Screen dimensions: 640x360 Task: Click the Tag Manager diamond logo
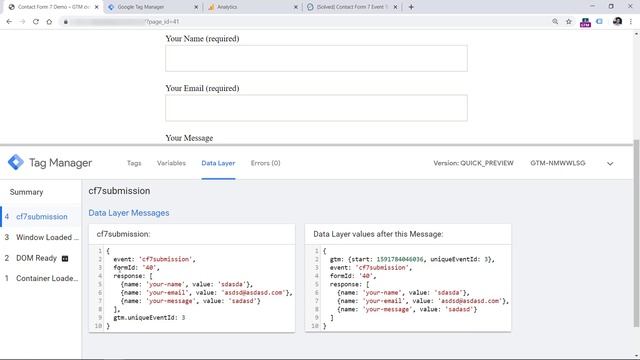pyautogui.click(x=16, y=162)
